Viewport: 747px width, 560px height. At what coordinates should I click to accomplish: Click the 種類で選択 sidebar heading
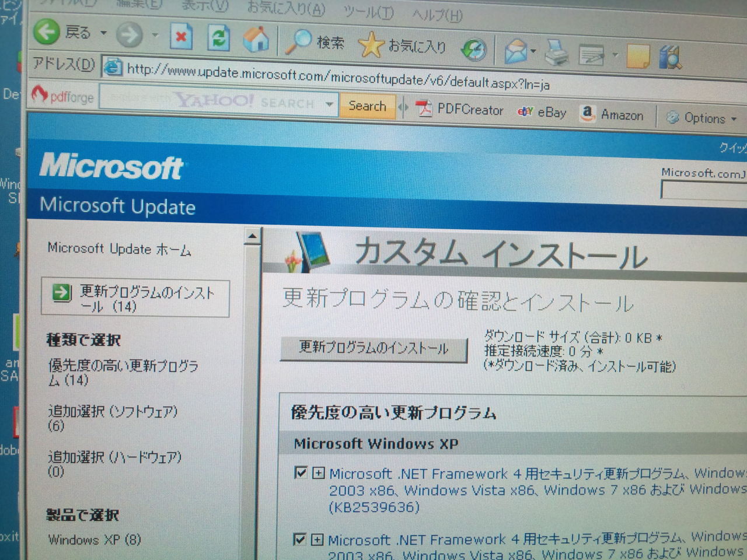[83, 339]
